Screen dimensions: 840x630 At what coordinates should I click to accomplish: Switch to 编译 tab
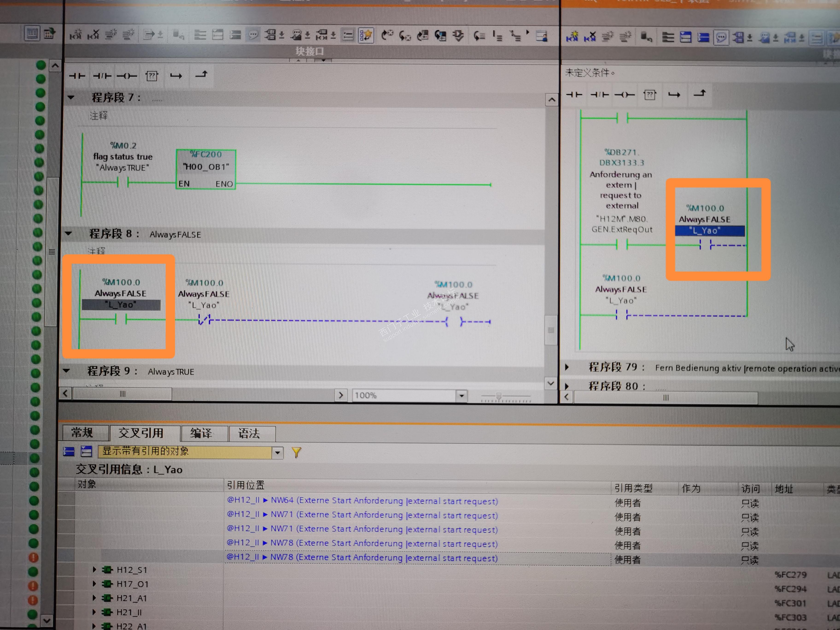click(x=201, y=433)
